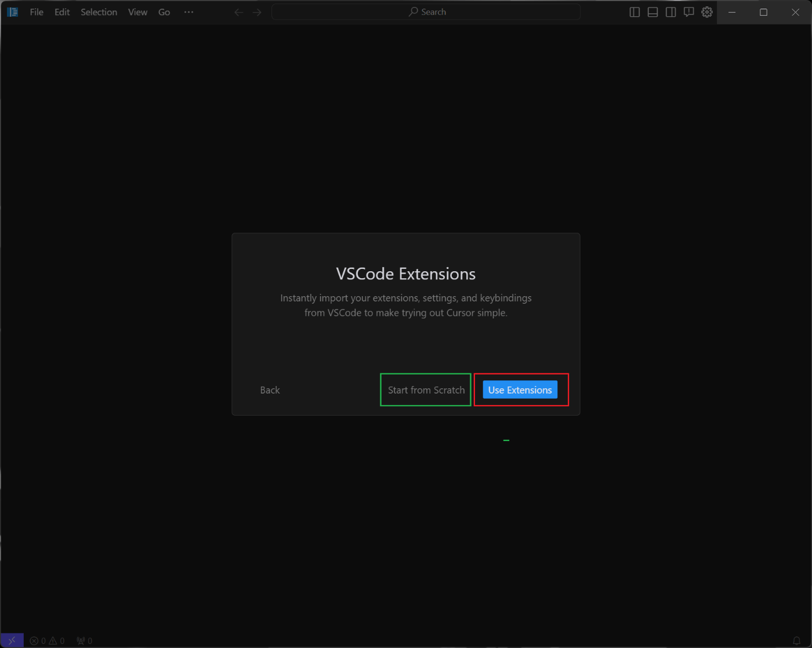Open the View menu
The width and height of the screenshot is (812, 648).
137,12
